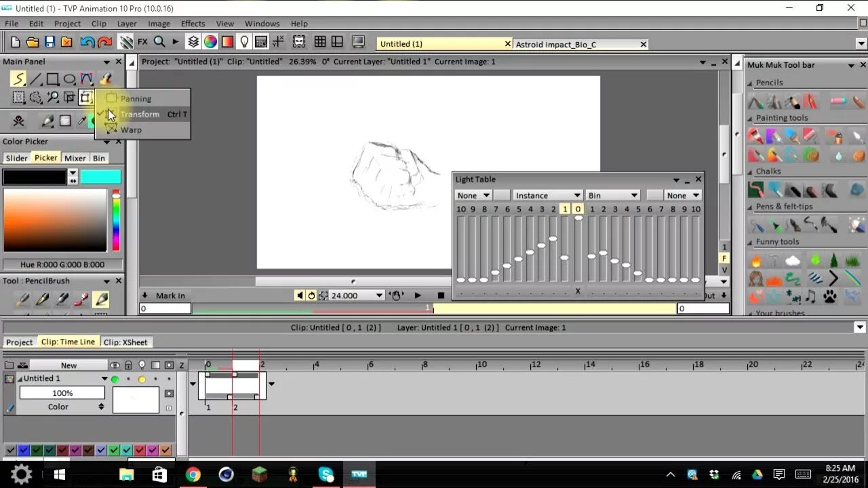Click the undo arrow in the top toolbar
The height and width of the screenshot is (488, 868).
pos(87,42)
